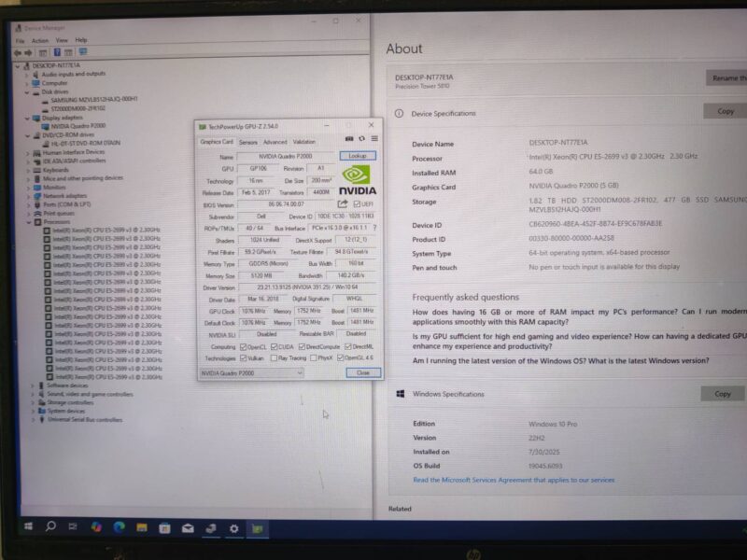Open Task View from the taskbar
747x560 pixels.
(73, 526)
